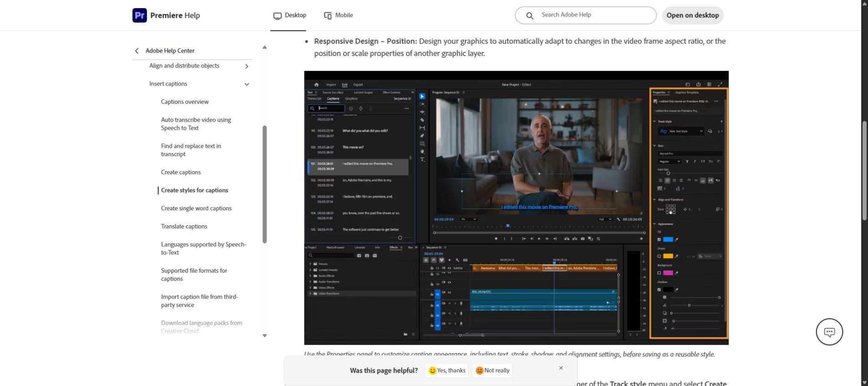Open the Translate captions article

[184, 226]
